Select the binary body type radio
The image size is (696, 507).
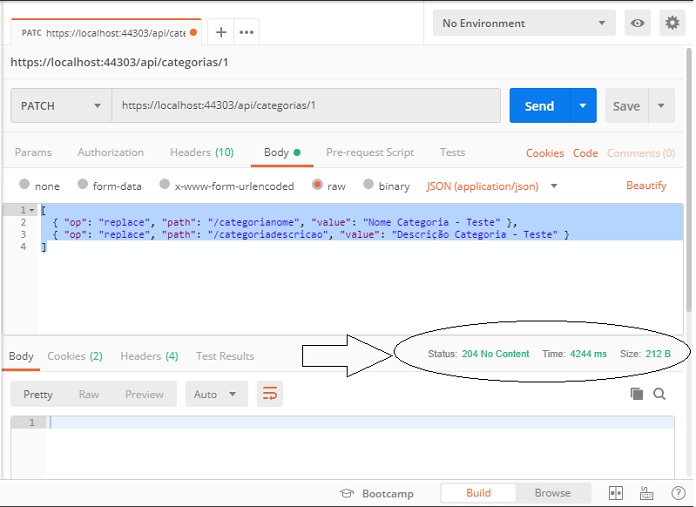(x=368, y=184)
